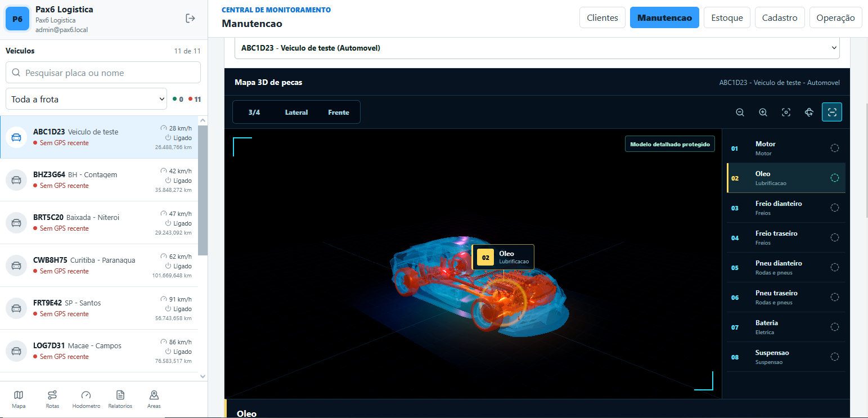Select the Suspensao part row
Screen dimensions: 868x418
click(786, 357)
